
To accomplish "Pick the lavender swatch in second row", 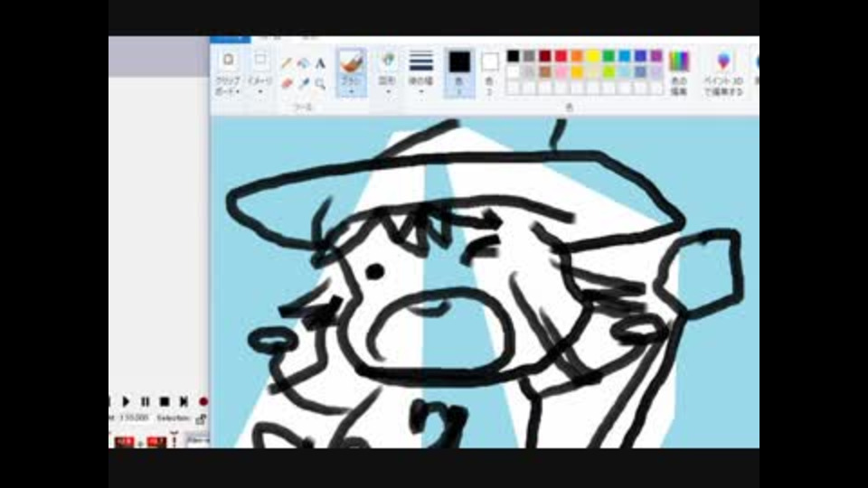I will coord(656,72).
